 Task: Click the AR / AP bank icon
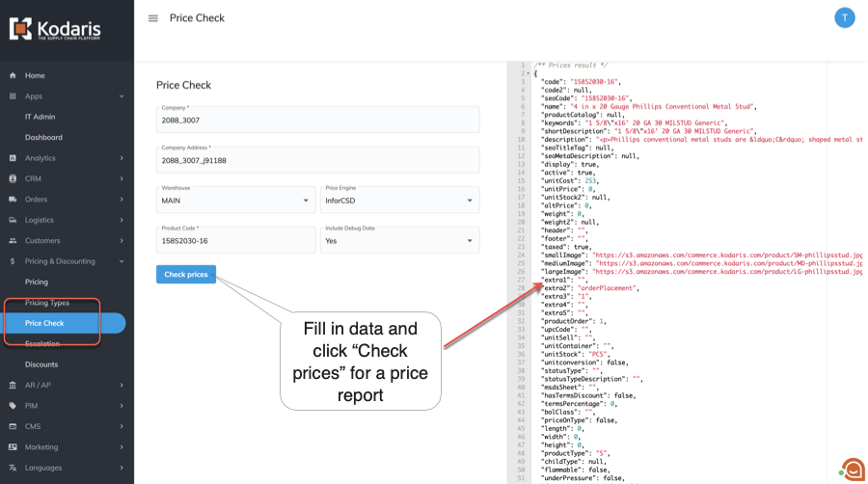(x=13, y=385)
